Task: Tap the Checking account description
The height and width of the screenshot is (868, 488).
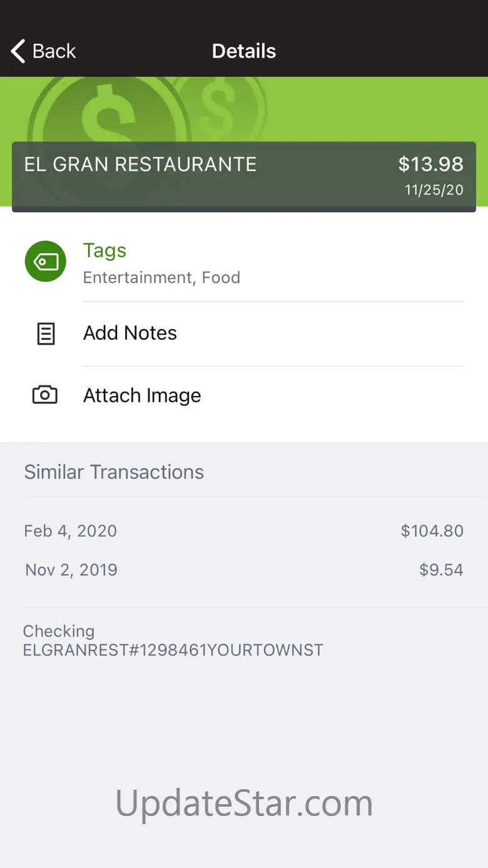Action: (x=173, y=641)
